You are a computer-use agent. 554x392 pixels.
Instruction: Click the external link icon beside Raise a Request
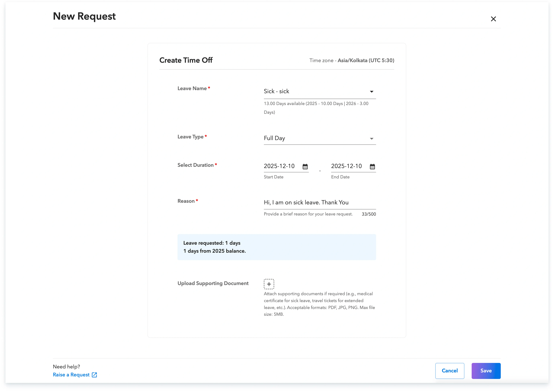[x=94, y=375]
